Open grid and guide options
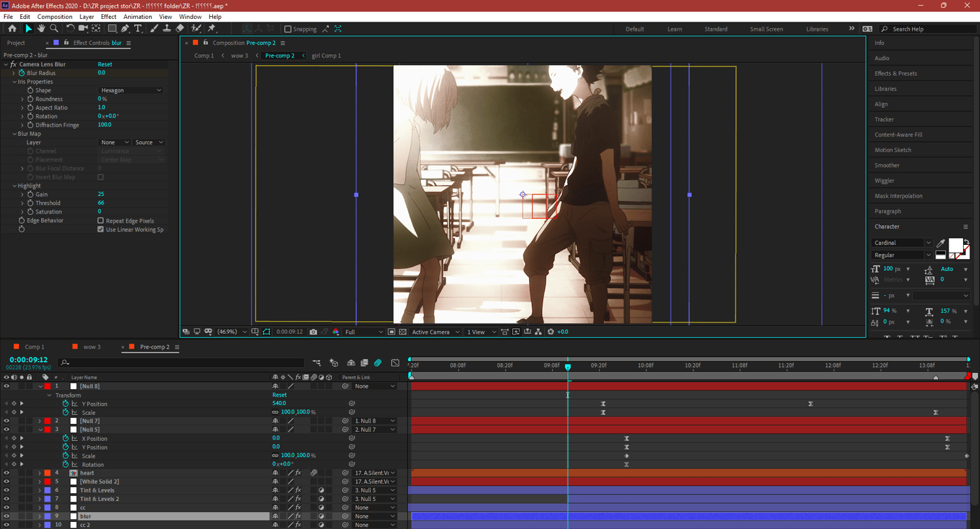The image size is (980, 529). 257,332
